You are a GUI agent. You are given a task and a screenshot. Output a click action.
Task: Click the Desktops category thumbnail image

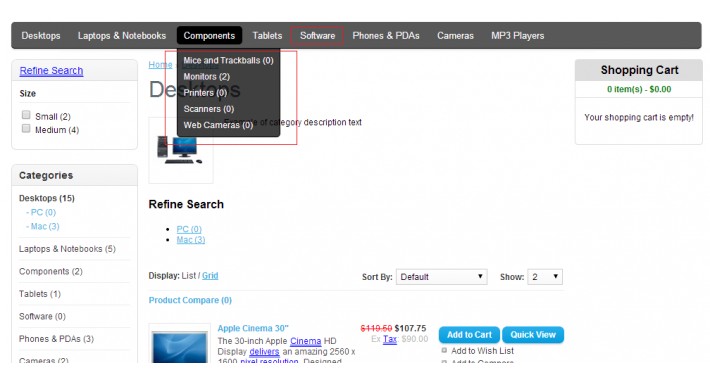coord(180,150)
